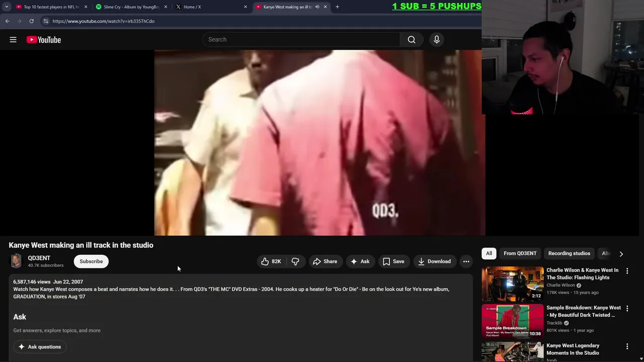Select Recording studios filter chip
This screenshot has height=362, width=644.
(x=569, y=253)
